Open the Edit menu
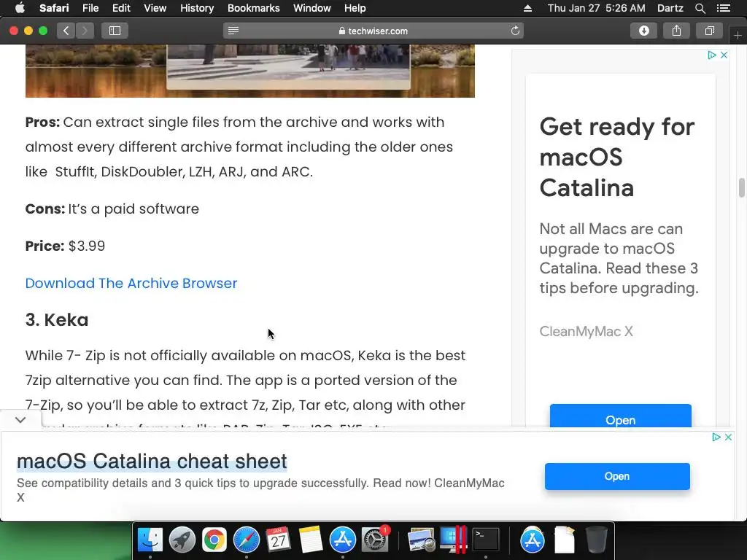The image size is (747, 560). pyautogui.click(x=121, y=8)
